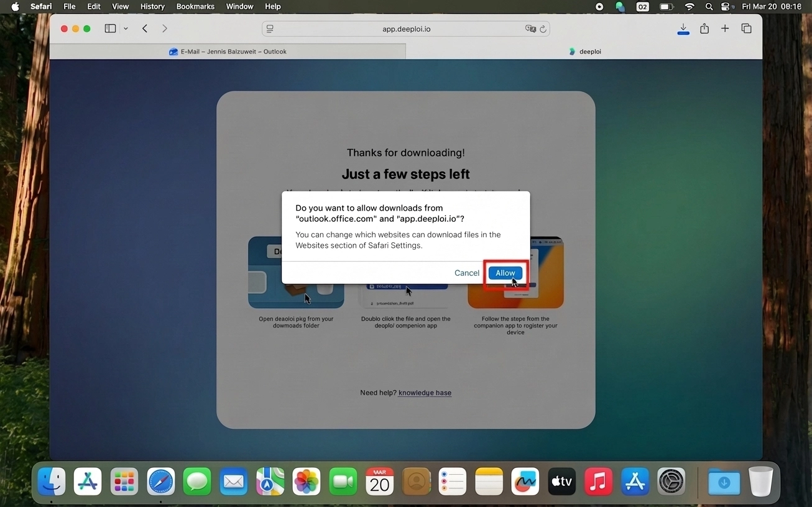Open the knowledge base link

(425, 393)
